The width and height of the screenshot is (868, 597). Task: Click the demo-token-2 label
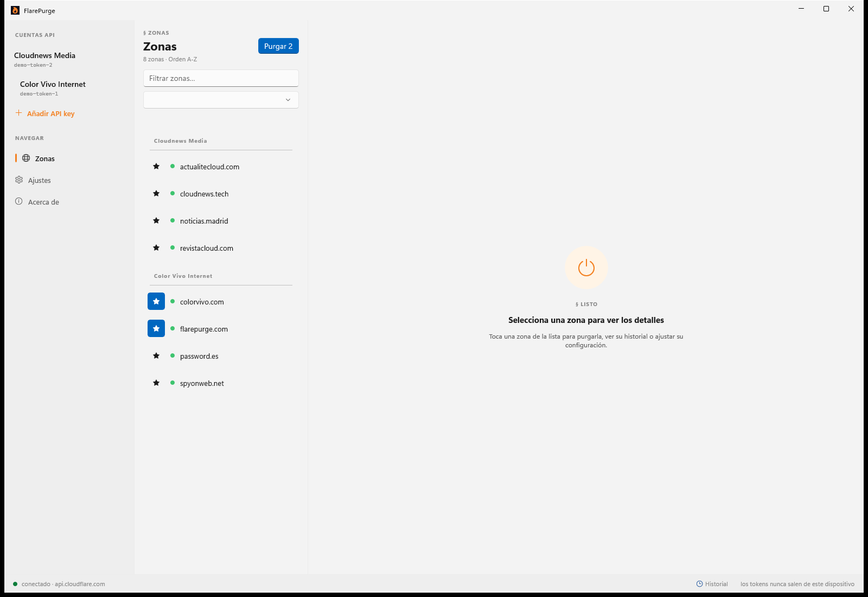pos(33,65)
